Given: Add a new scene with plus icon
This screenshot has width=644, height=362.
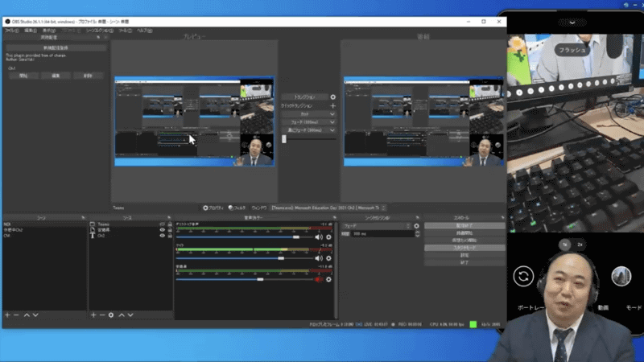Looking at the screenshot, I should pos(7,315).
